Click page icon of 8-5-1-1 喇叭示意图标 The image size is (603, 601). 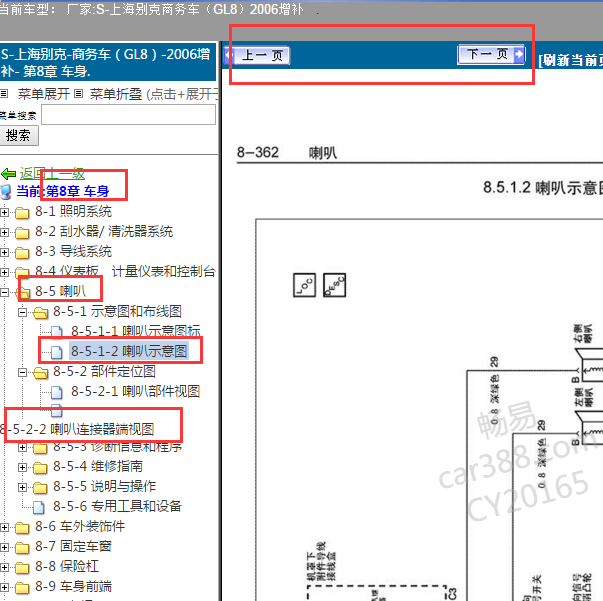(57, 331)
